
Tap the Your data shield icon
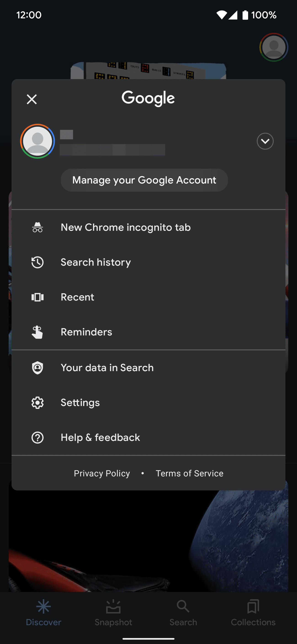pos(37,368)
